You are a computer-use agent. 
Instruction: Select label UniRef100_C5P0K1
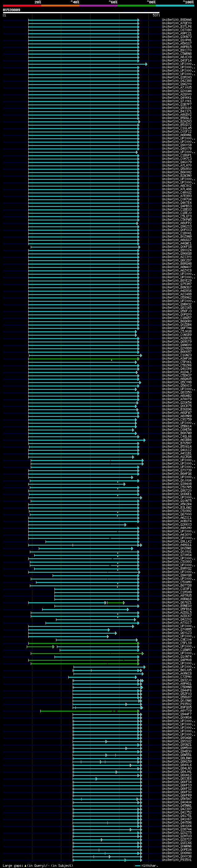(x=177, y=362)
